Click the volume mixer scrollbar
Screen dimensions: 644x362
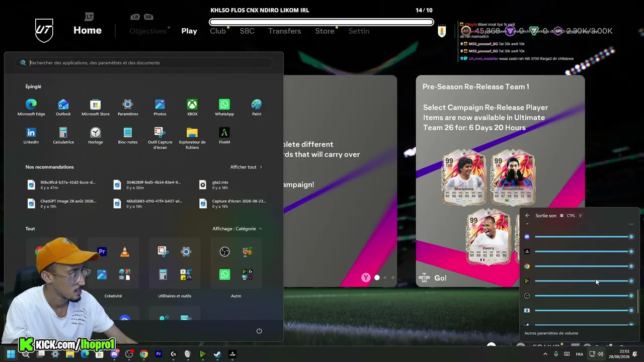click(637, 301)
